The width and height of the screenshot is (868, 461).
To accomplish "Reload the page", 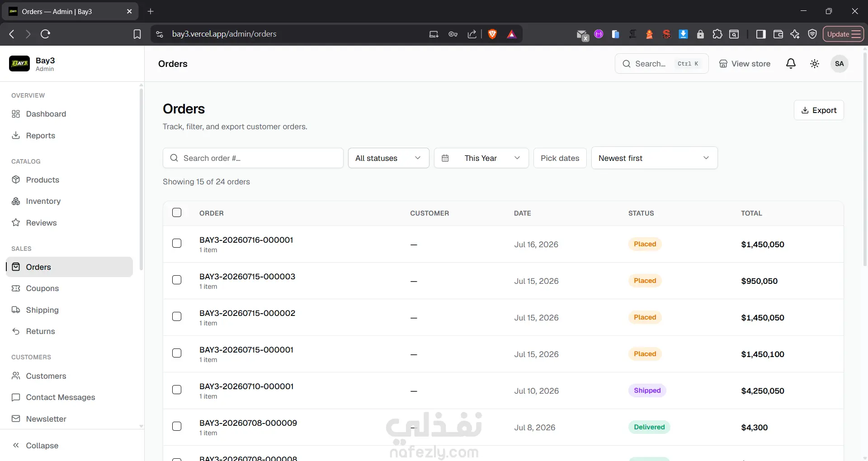I will [x=45, y=34].
